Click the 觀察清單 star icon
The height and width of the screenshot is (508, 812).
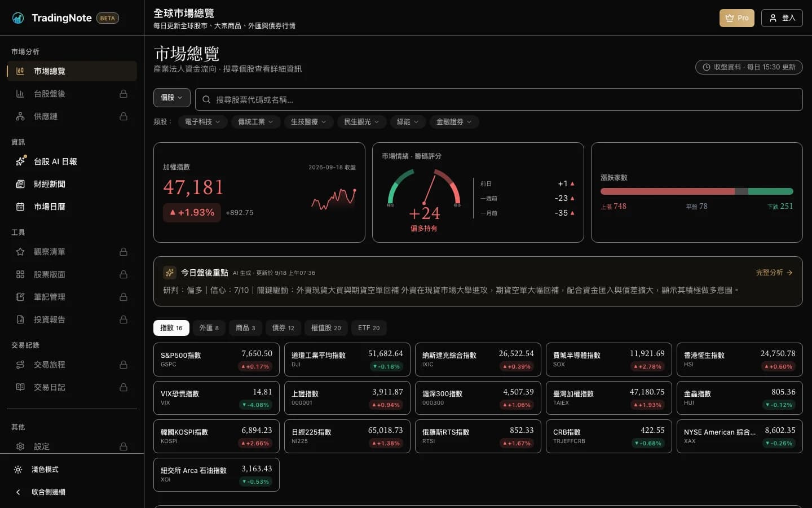pos(20,252)
